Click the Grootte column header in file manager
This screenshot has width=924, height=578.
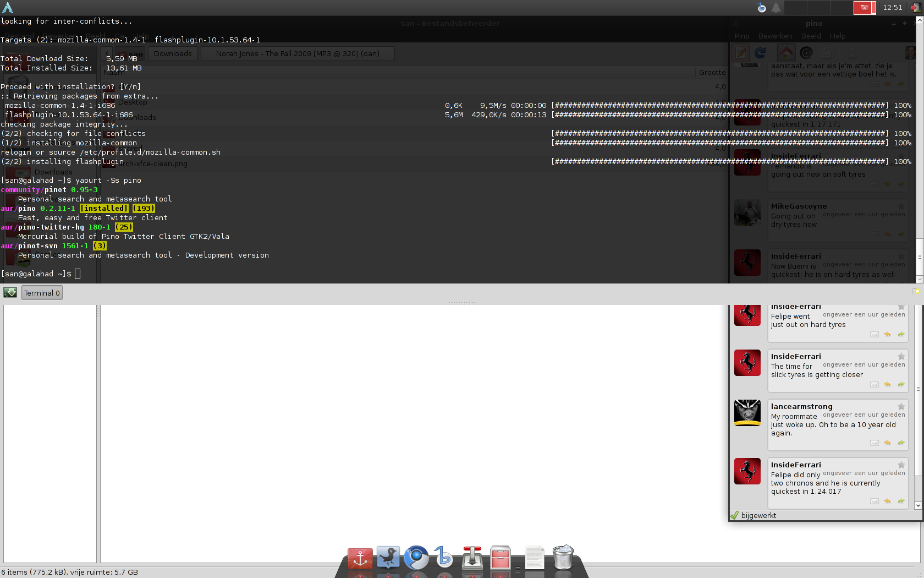point(712,72)
